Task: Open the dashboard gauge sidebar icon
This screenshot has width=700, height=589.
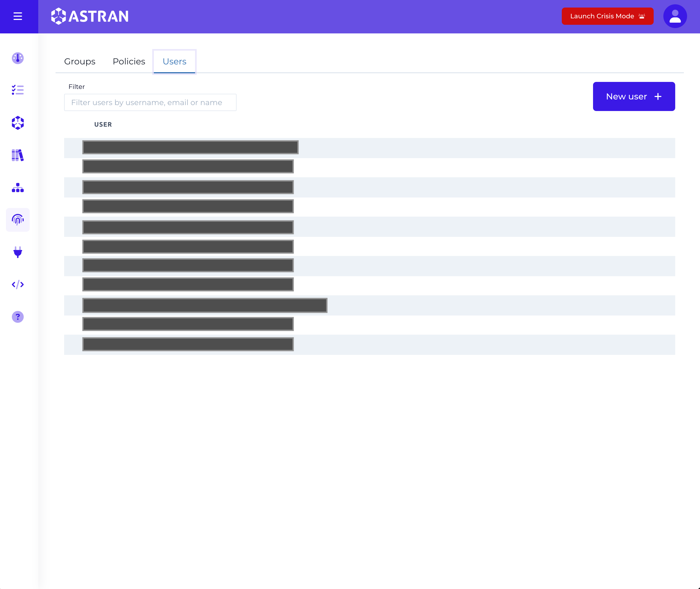Action: coord(18,58)
